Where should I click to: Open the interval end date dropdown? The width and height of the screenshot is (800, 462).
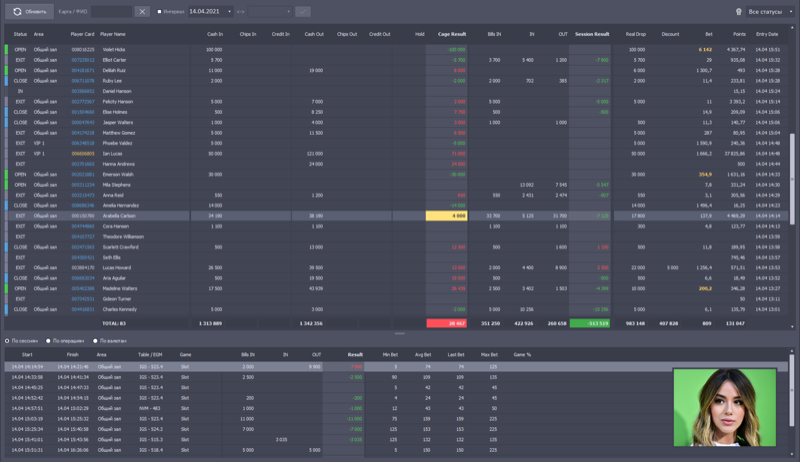tap(287, 11)
